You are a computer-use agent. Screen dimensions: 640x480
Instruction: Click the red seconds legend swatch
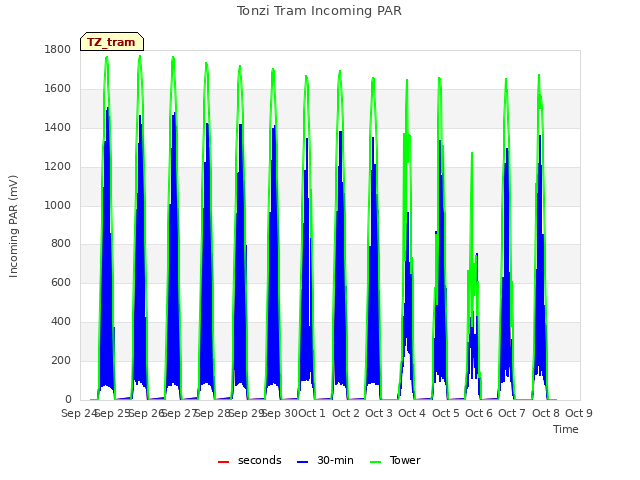(x=224, y=462)
